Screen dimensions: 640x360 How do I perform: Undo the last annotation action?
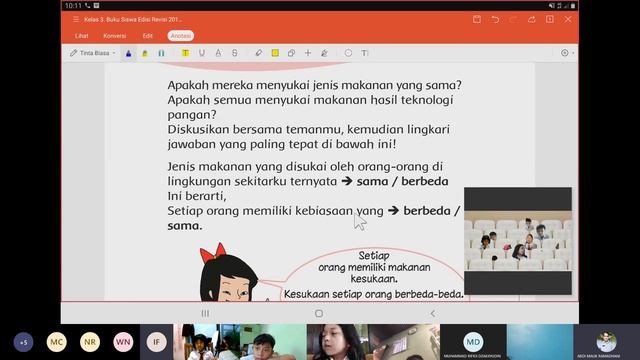pos(495,19)
